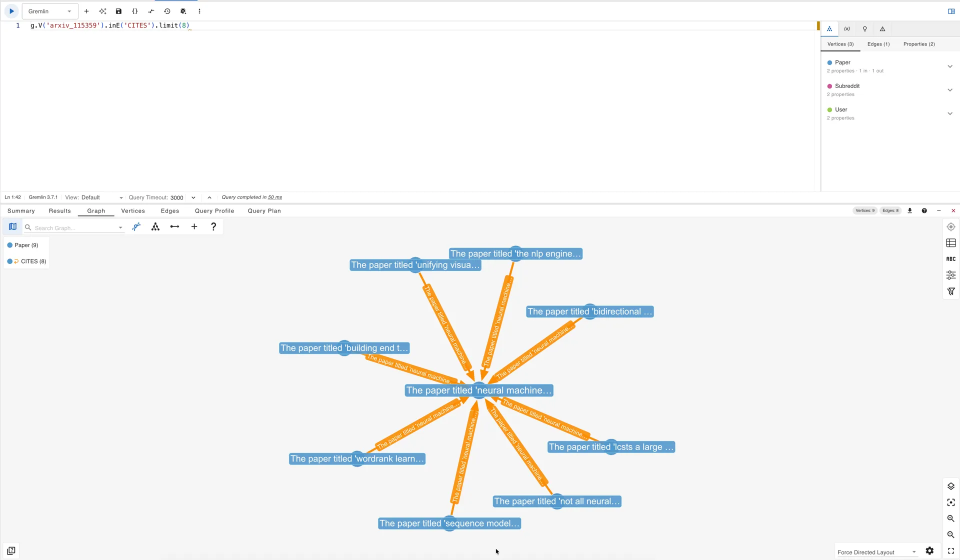Viewport: 960px width, 560px height.
Task: Open the lightbulb hints panel tab
Action: point(865,29)
